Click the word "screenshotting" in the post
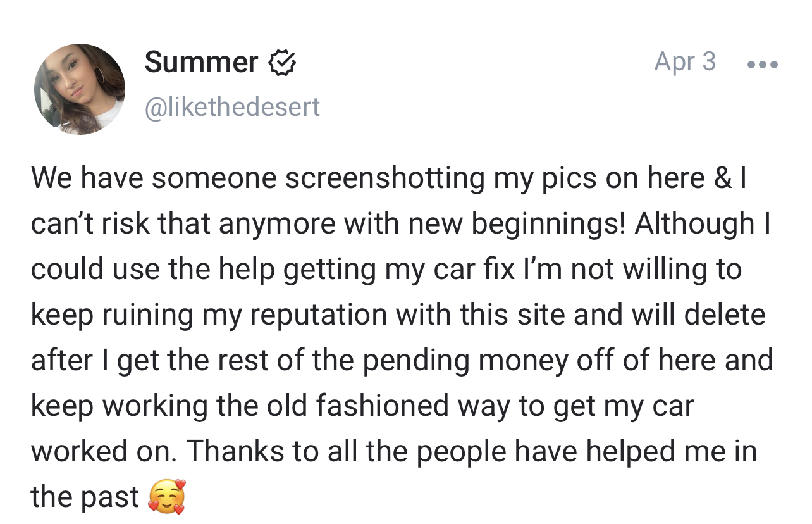Screen dimensions: 812x524 [x=384, y=178]
